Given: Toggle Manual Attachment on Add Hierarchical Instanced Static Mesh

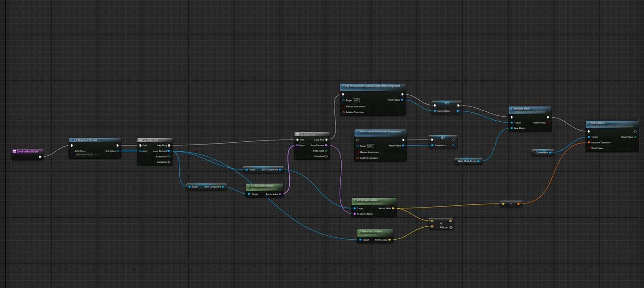Looking at the screenshot, I should 368,106.
